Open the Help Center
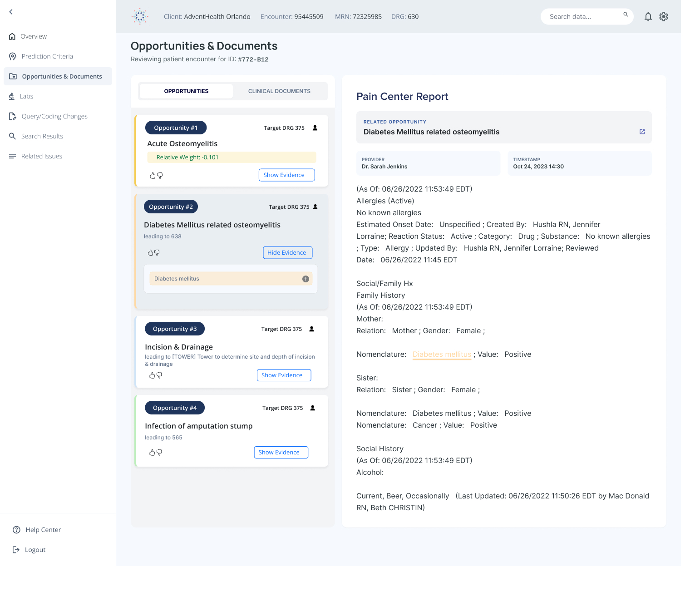This screenshot has width=685, height=616. point(37,530)
